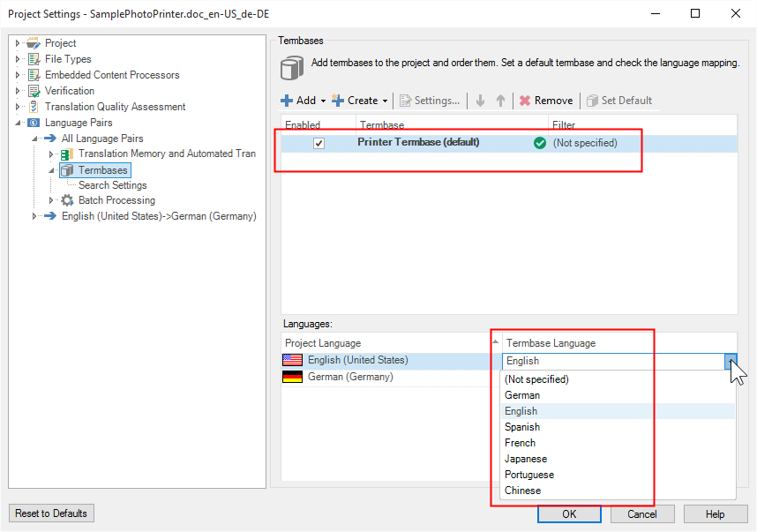The height and width of the screenshot is (532, 757).
Task: Click the Set Default toolbar button
Action: tap(618, 101)
